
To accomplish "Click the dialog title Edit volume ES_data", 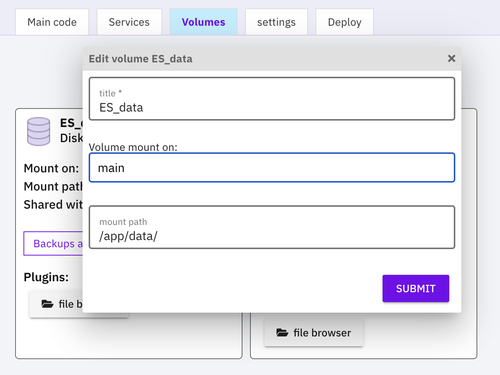I will [x=140, y=59].
